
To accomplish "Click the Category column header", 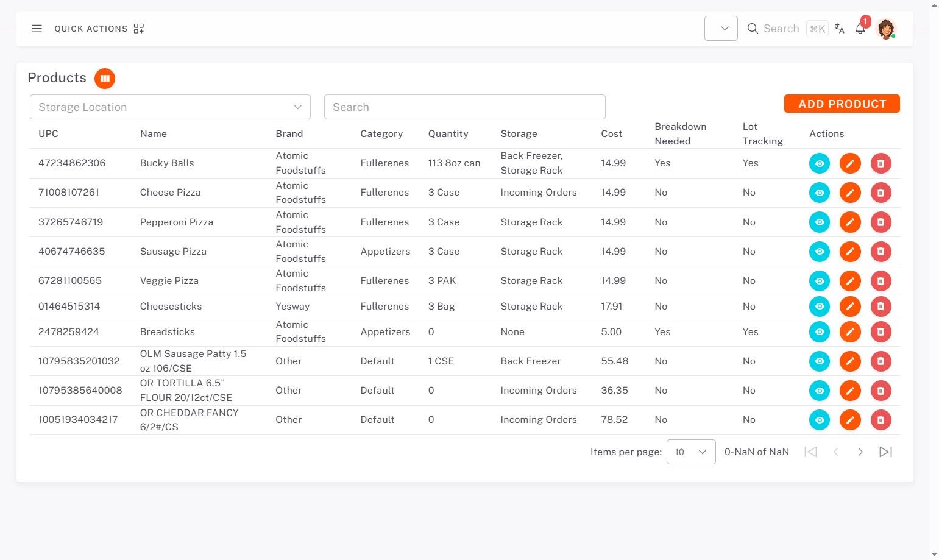I will pos(381,134).
